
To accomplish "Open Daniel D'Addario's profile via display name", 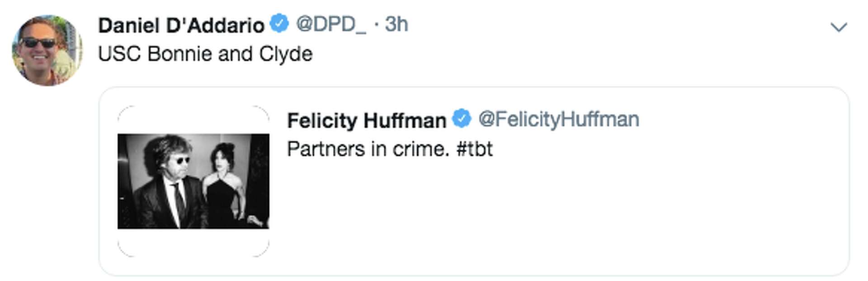I will [181, 25].
